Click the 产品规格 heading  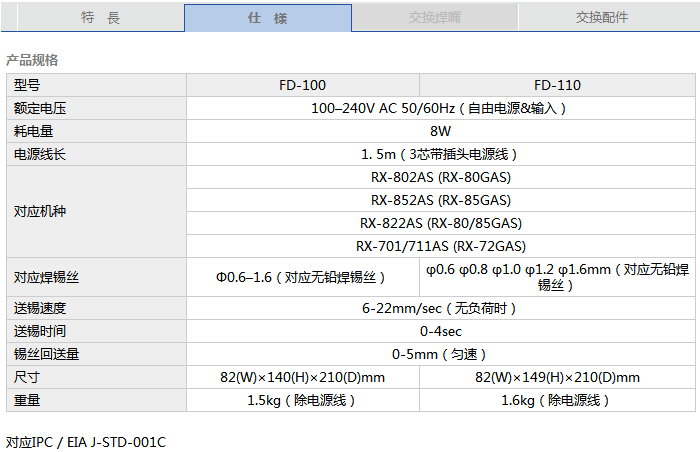coord(32,60)
